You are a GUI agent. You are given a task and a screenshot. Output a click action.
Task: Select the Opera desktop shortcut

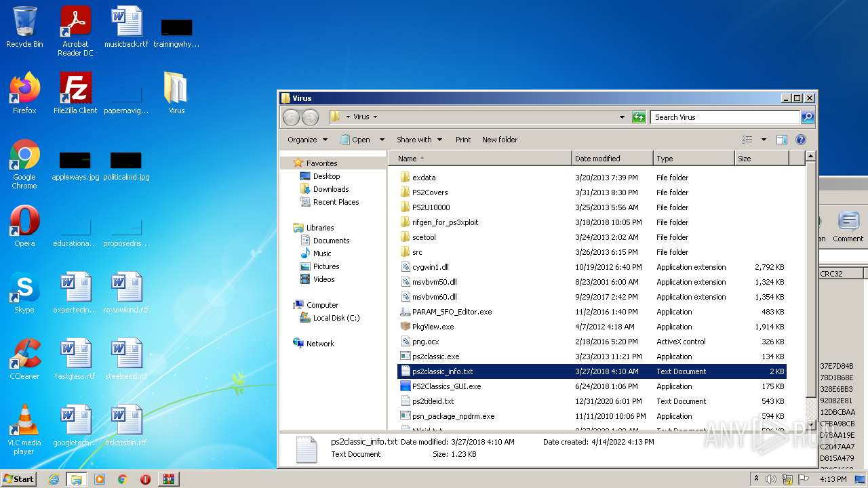(x=24, y=226)
